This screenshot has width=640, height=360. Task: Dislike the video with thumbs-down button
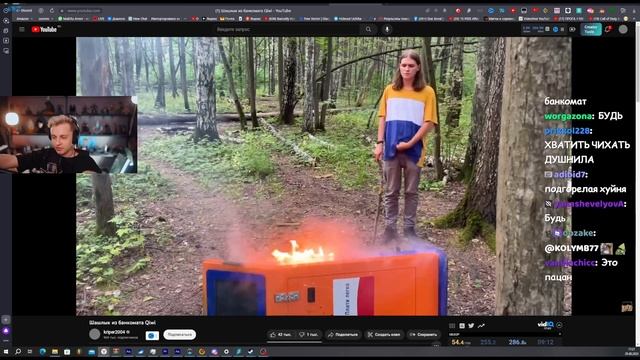309,335
